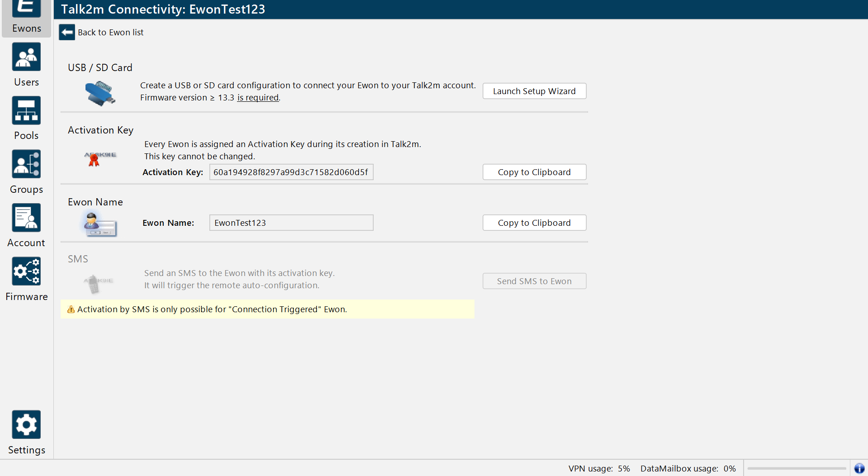Click the 'SMS' section heading
868x476 pixels.
[78, 259]
